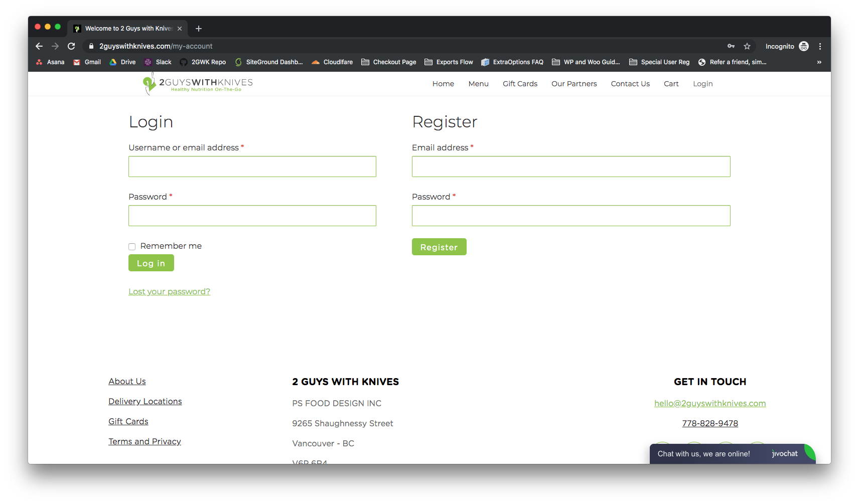Click the Incognito profile icon

click(803, 46)
